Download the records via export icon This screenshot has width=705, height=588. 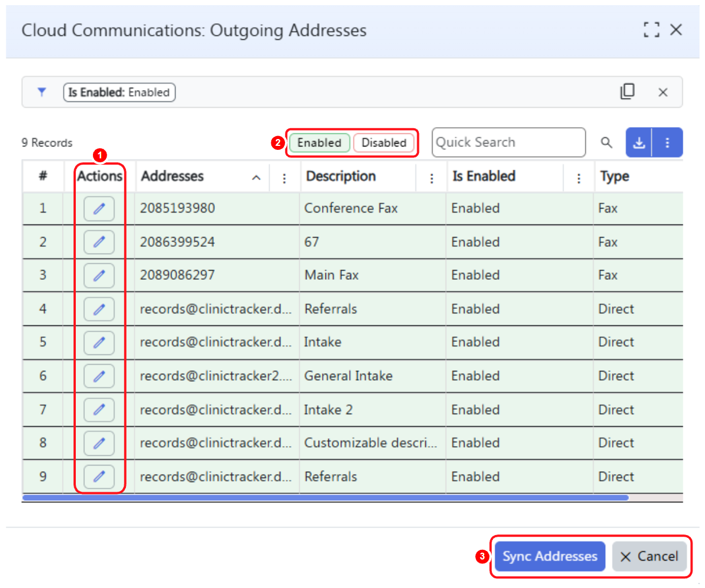[x=639, y=142]
